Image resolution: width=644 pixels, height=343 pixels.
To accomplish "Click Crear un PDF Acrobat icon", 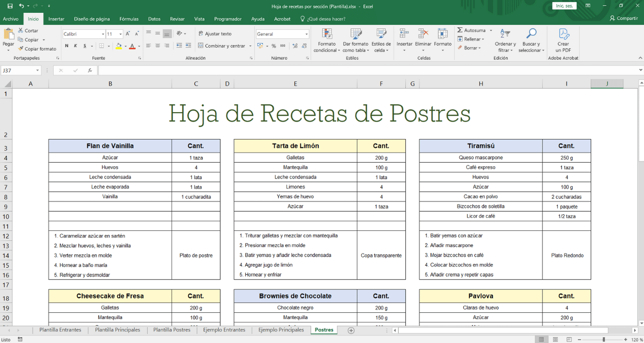I will coord(563,34).
